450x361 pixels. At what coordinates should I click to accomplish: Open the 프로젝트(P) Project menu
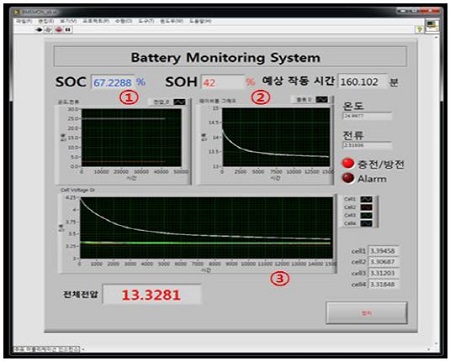[96, 21]
